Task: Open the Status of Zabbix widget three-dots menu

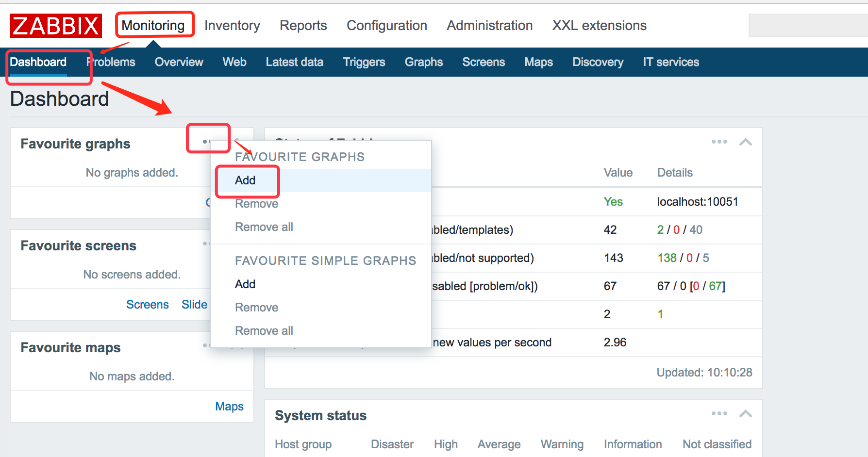Action: click(719, 142)
